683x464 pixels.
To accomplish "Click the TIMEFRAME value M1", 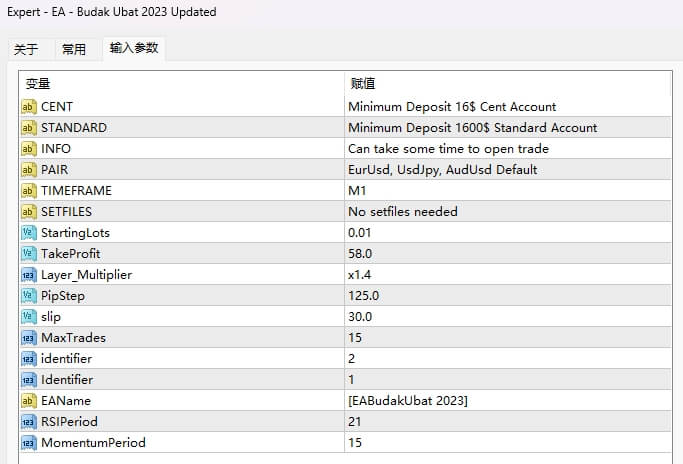I will (356, 191).
